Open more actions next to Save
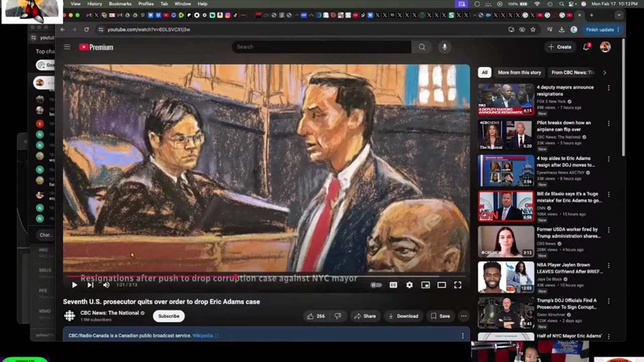644x362 pixels. pos(464,316)
